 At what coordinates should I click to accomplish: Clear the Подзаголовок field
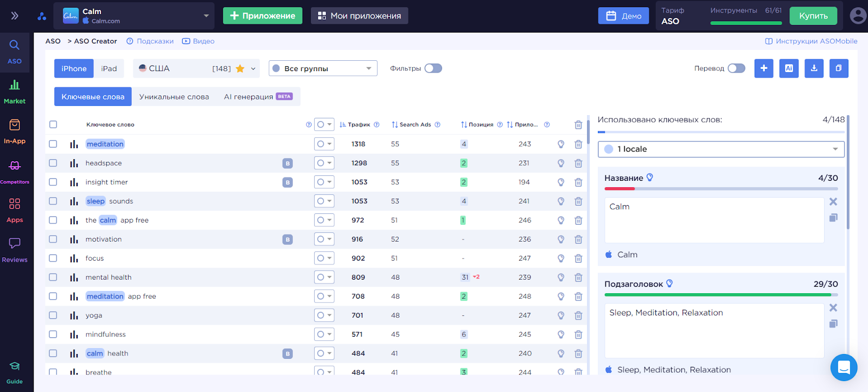(x=833, y=308)
